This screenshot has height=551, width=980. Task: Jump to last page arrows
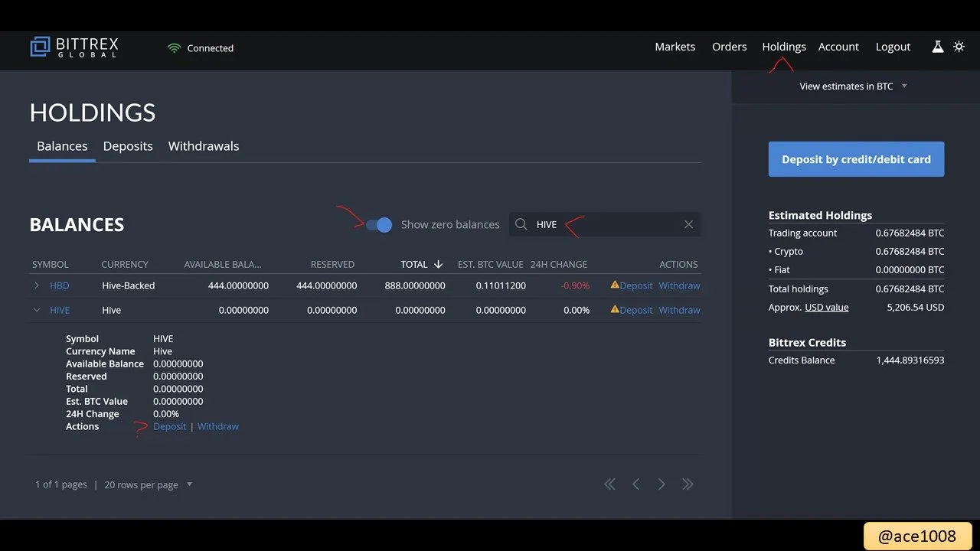click(688, 484)
